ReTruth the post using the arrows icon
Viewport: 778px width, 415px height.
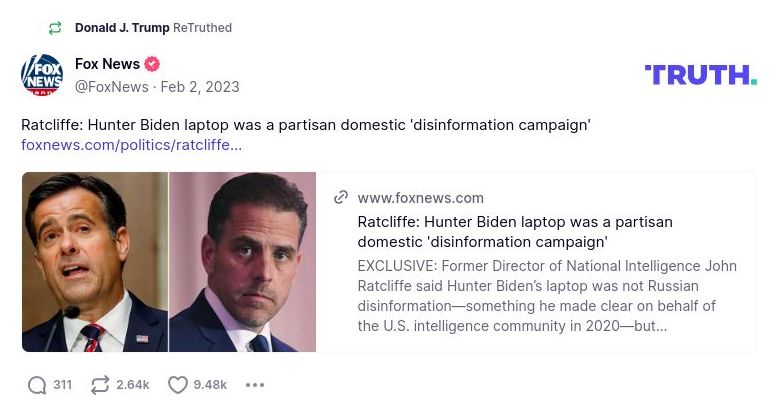[x=100, y=385]
